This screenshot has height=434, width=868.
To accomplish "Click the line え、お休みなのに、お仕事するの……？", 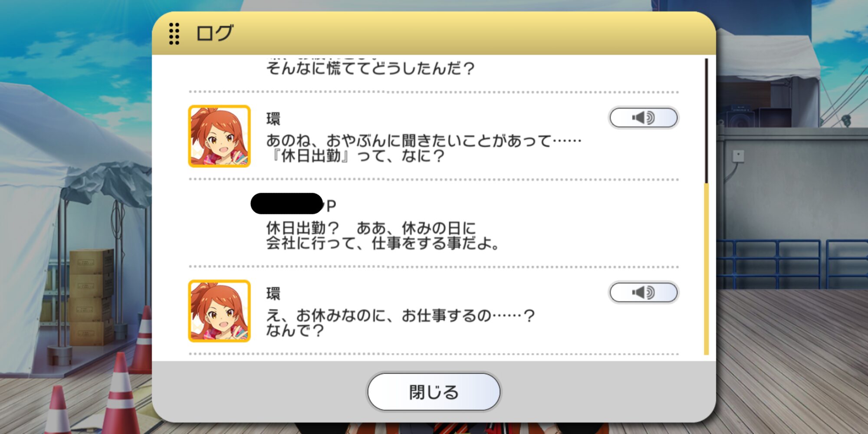I will point(401,316).
